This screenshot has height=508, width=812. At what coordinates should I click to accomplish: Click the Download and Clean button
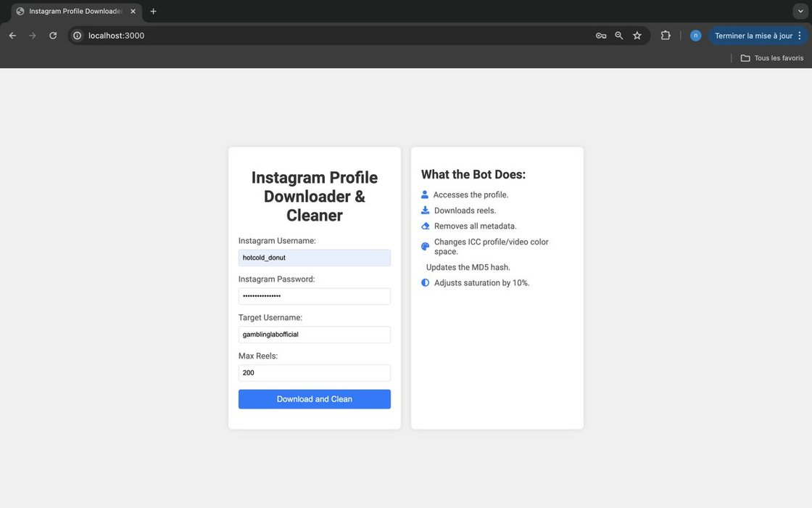click(x=315, y=399)
